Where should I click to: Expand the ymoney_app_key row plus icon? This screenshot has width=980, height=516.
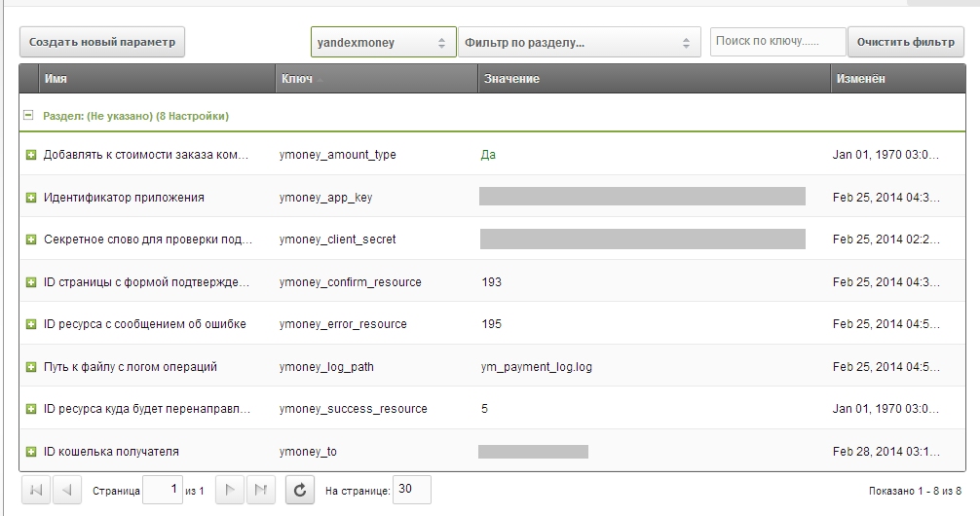[31, 198]
